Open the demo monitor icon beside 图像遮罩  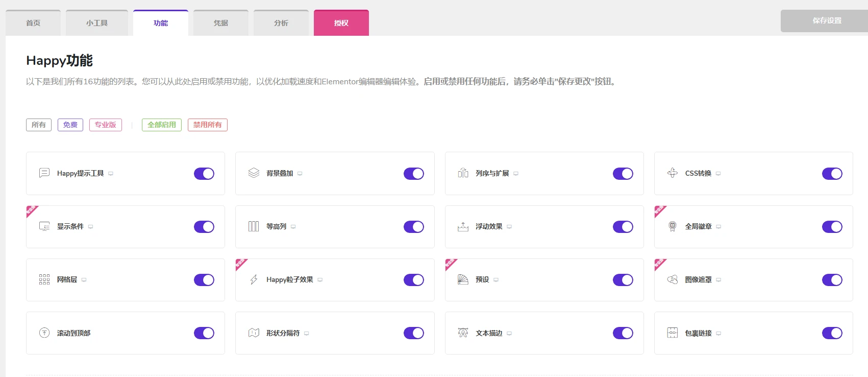pyautogui.click(x=718, y=280)
